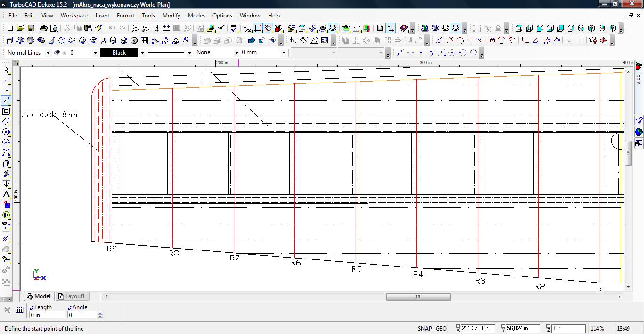Click the Zoom In magnifier icon
This screenshot has width=644, height=334.
click(135, 28)
